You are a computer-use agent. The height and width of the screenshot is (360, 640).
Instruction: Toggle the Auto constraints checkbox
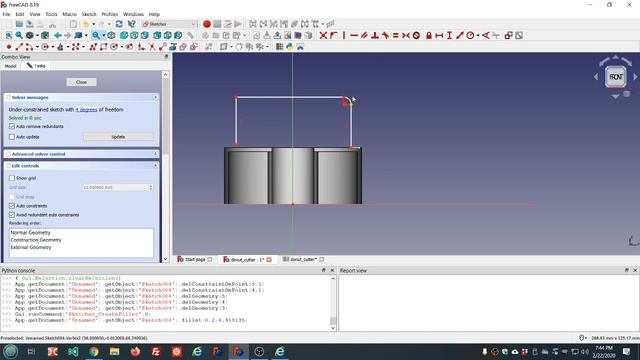pyautogui.click(x=12, y=206)
